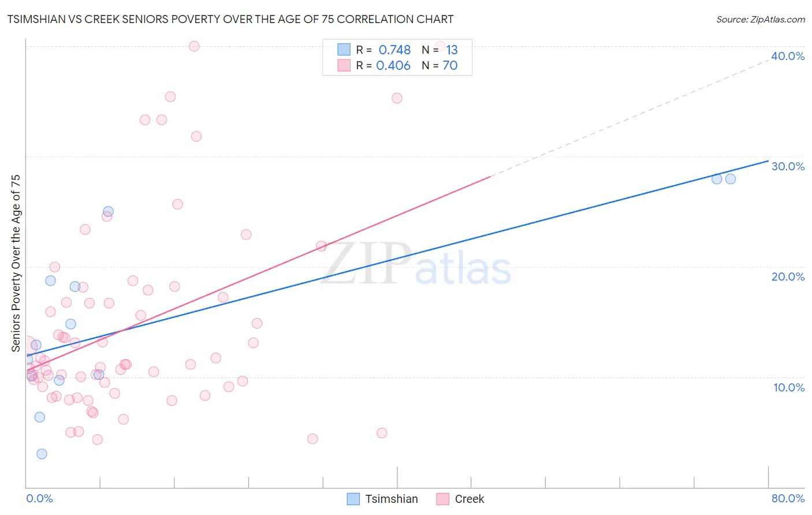The width and height of the screenshot is (812, 515).
Task: Select the Tsimshian label in bottom legend
Action: pyautogui.click(x=391, y=499)
